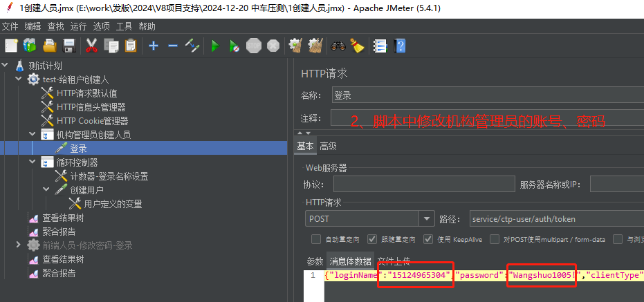Select the 登录 sampler pipette icon
This screenshot has height=302, width=644.
61,148
